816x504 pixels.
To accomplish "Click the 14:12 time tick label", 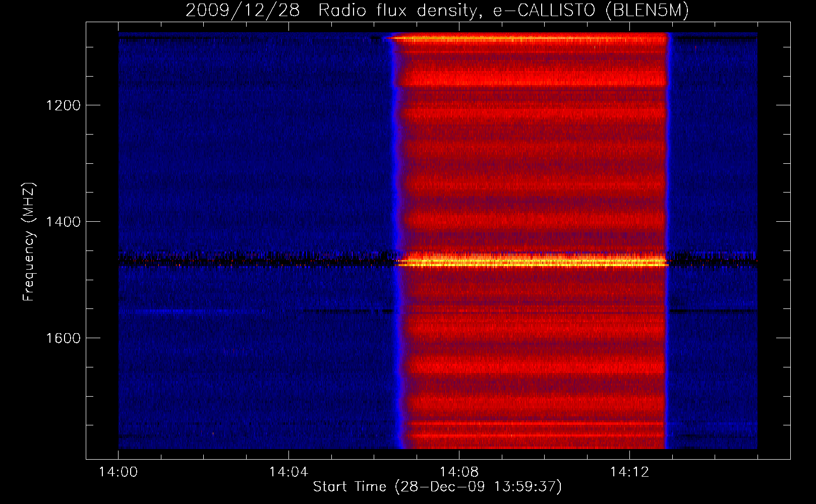I will click(x=629, y=472).
